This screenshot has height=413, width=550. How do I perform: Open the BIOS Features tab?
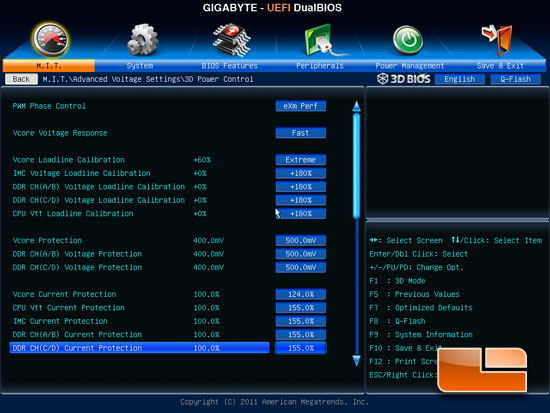pyautogui.click(x=229, y=66)
